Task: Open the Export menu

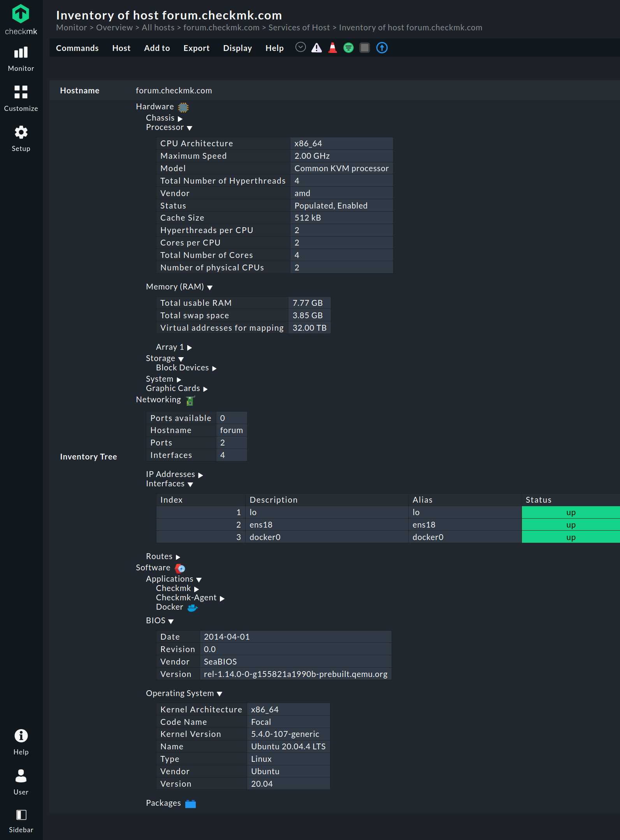Action: tap(197, 48)
